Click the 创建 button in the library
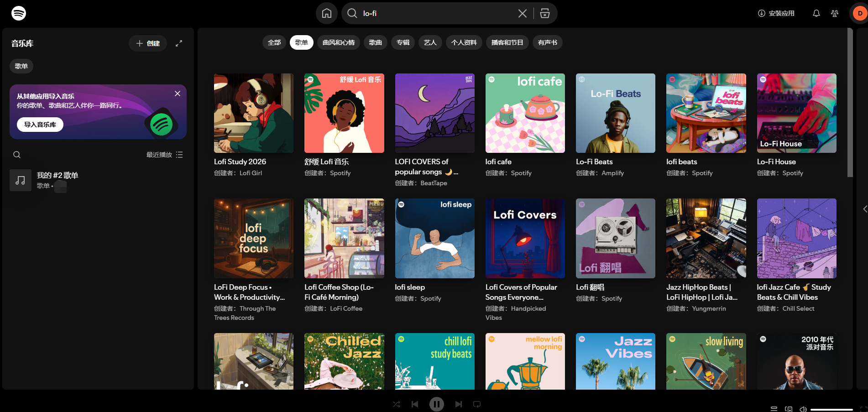This screenshot has width=868, height=412. pos(147,43)
